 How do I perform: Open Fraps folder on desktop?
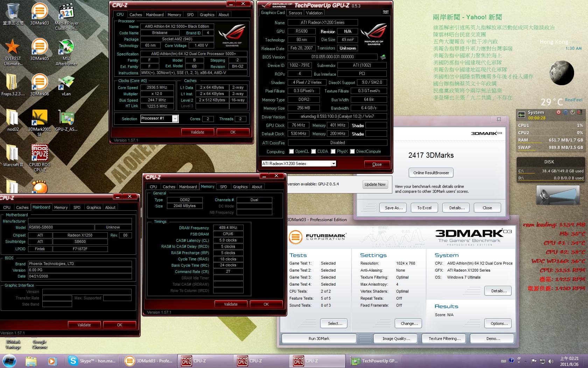point(13,85)
